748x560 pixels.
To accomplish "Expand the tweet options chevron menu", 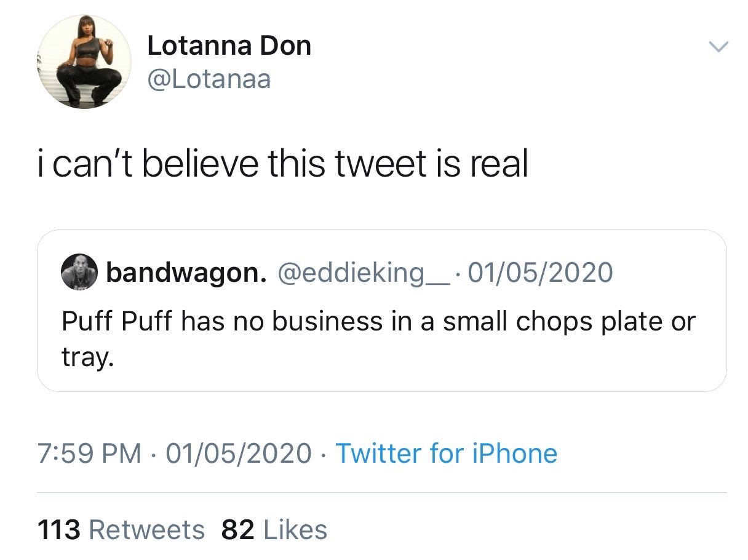I will (718, 47).
